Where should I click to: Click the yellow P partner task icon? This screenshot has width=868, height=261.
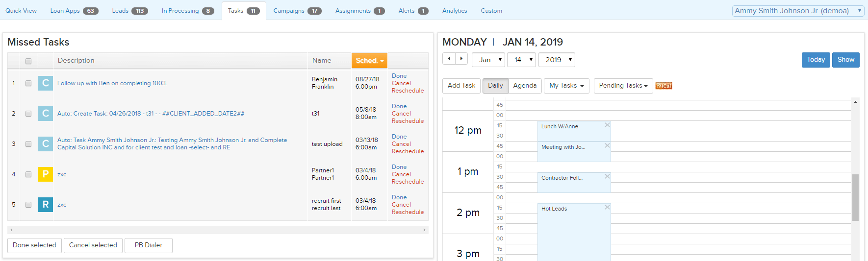[46, 174]
